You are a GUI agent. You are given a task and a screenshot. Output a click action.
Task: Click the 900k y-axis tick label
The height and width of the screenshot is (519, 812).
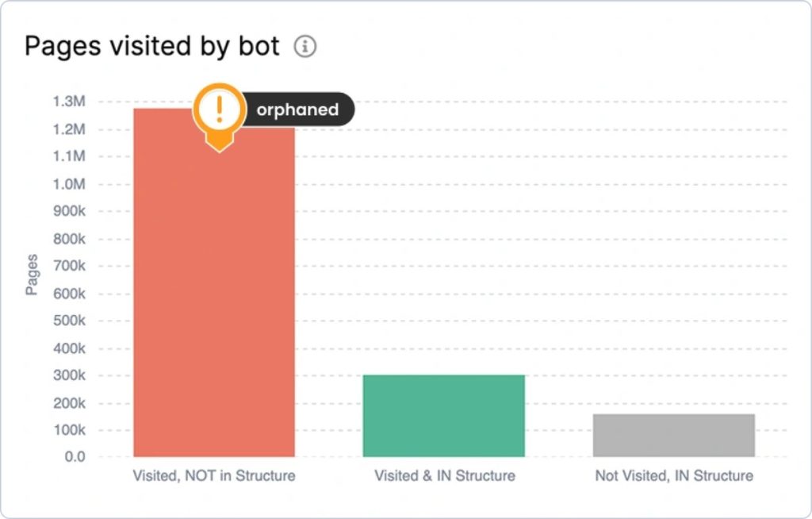click(x=68, y=211)
